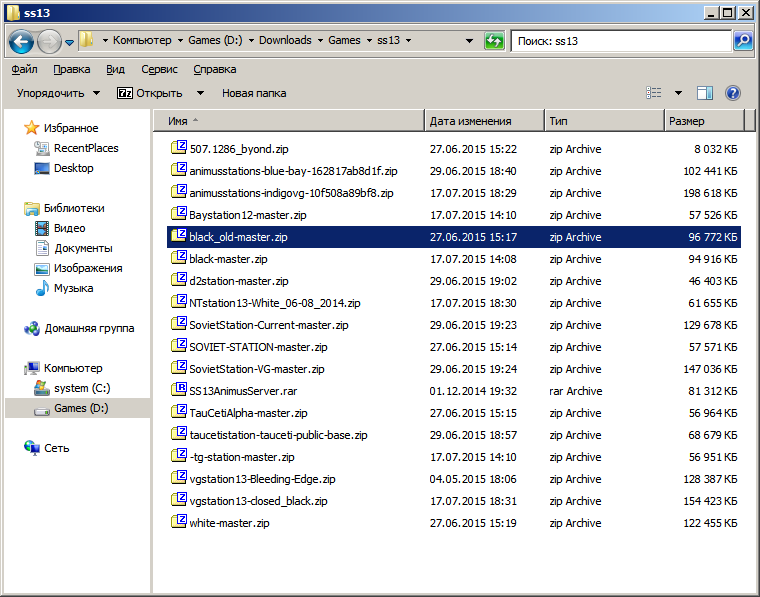Screen dimensions: 760x597
Task: Click the taucetistation-tauceti-public-base.zip icon
Action: coord(179,434)
